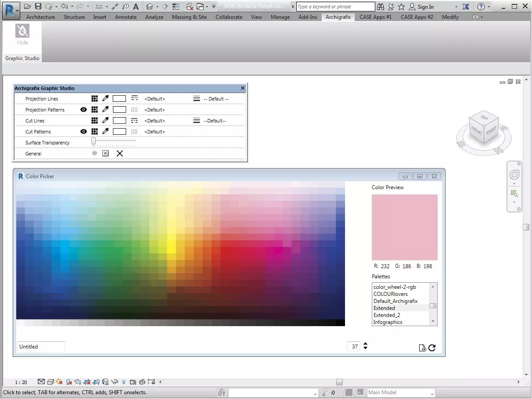Open palette grid for Projection Patterns

click(x=94, y=110)
